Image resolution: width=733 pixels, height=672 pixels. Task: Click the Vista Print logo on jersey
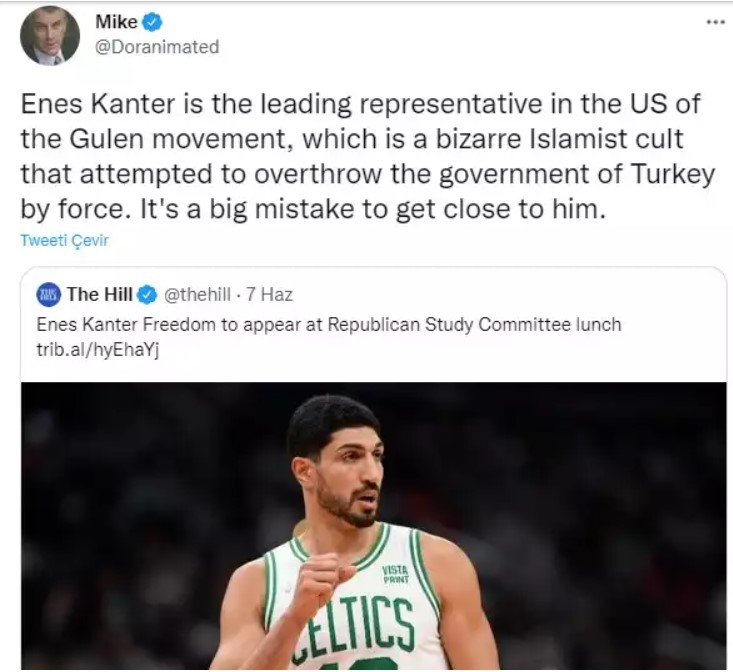click(395, 574)
